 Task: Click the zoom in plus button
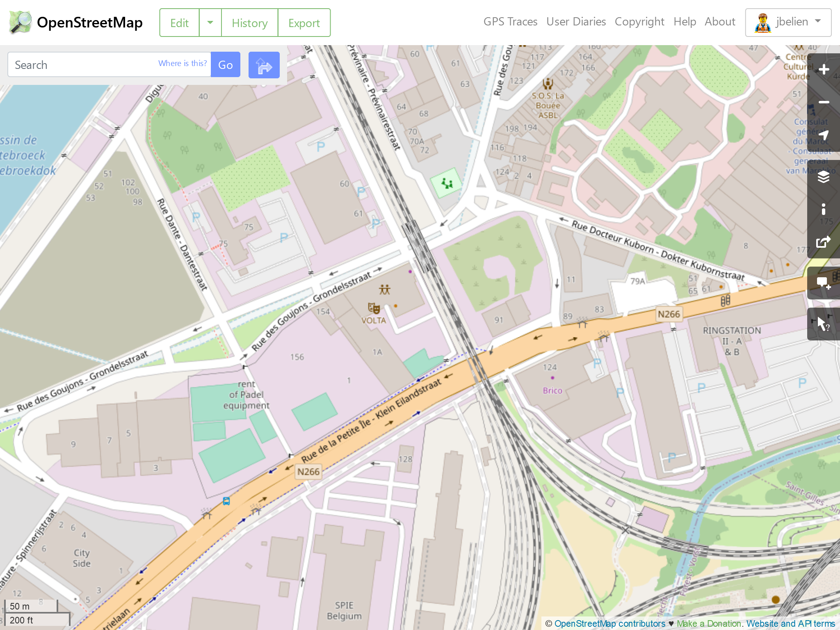point(823,70)
